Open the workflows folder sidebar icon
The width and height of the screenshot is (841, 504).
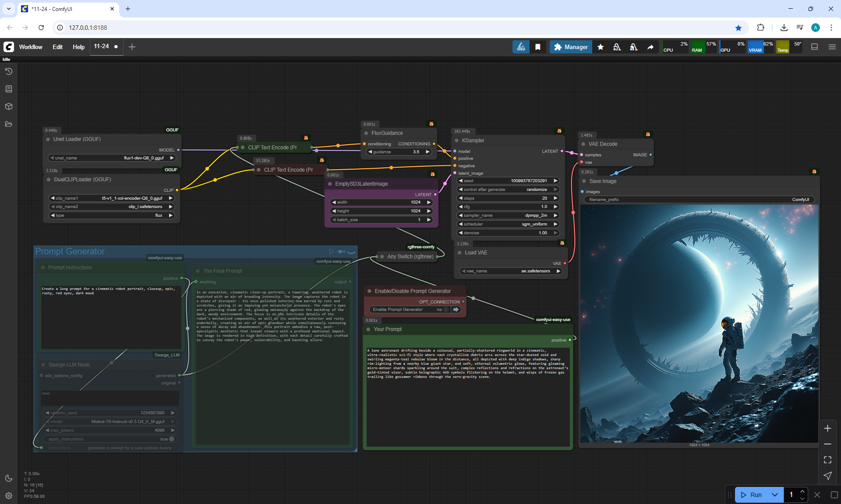pyautogui.click(x=9, y=124)
